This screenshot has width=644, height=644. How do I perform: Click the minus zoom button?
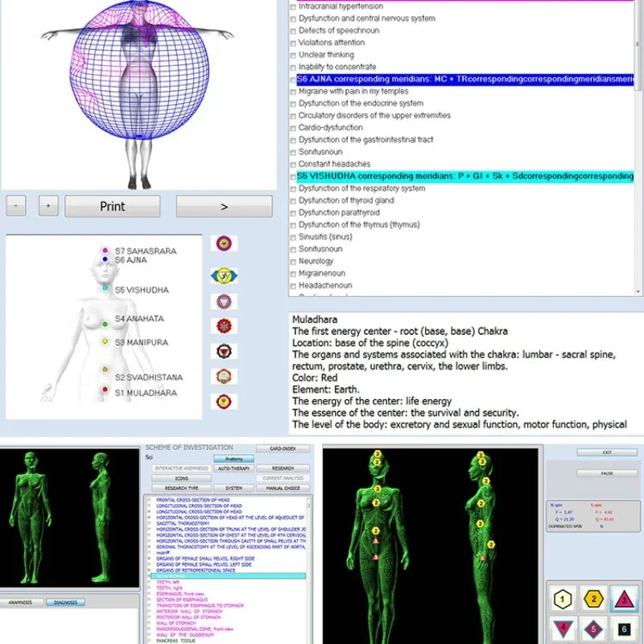(16, 206)
